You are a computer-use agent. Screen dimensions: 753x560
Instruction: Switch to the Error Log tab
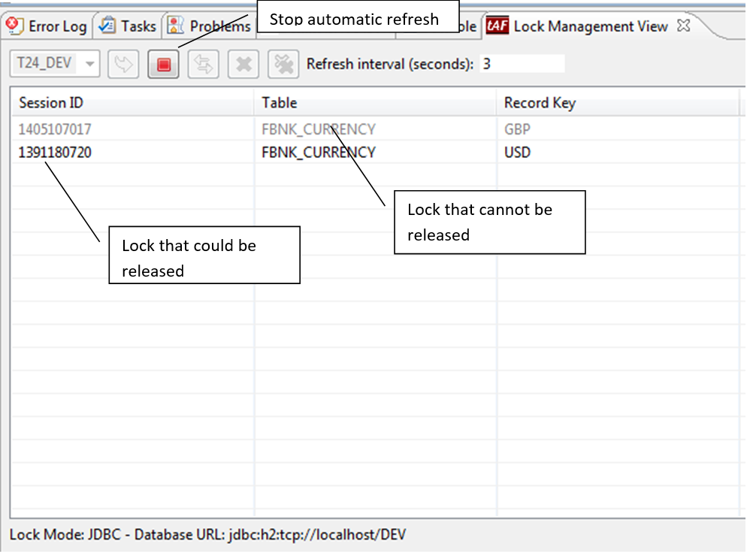coord(47,26)
